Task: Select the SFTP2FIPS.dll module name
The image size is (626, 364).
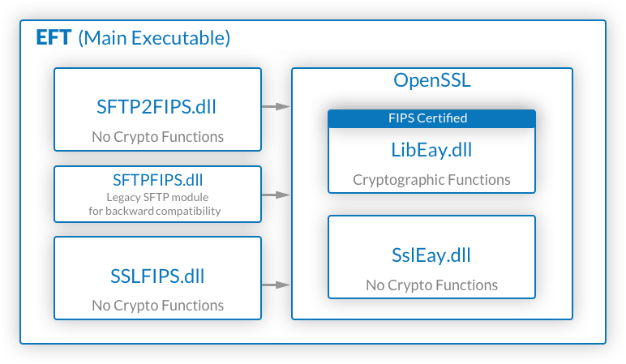Action: click(157, 107)
